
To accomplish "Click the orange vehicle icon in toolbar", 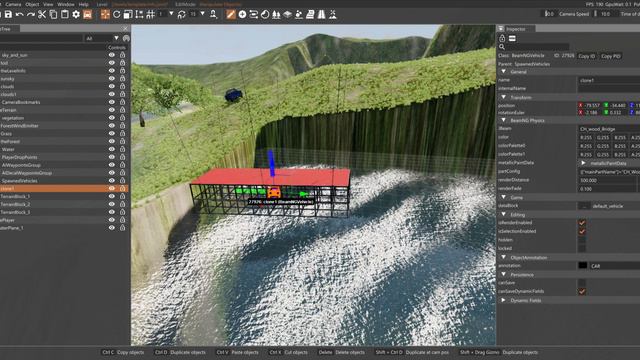I will coord(87,14).
